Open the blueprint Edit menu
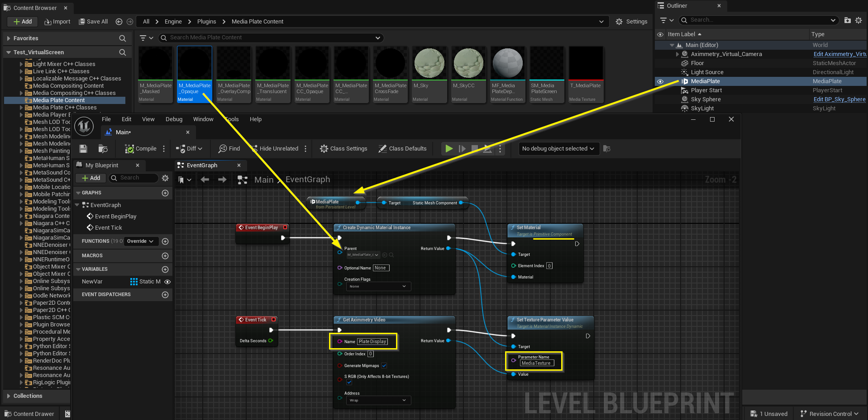The height and width of the screenshot is (420, 868). point(126,119)
